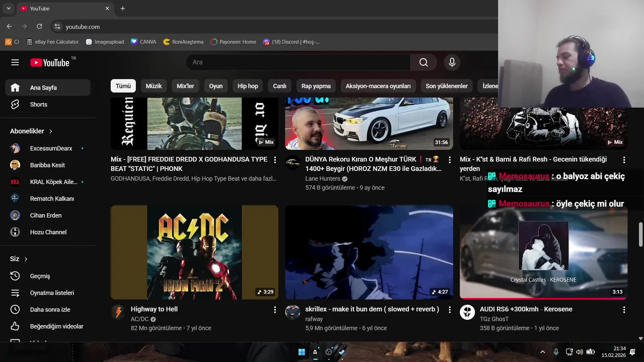Select the Tümü filter chip

tap(123, 86)
